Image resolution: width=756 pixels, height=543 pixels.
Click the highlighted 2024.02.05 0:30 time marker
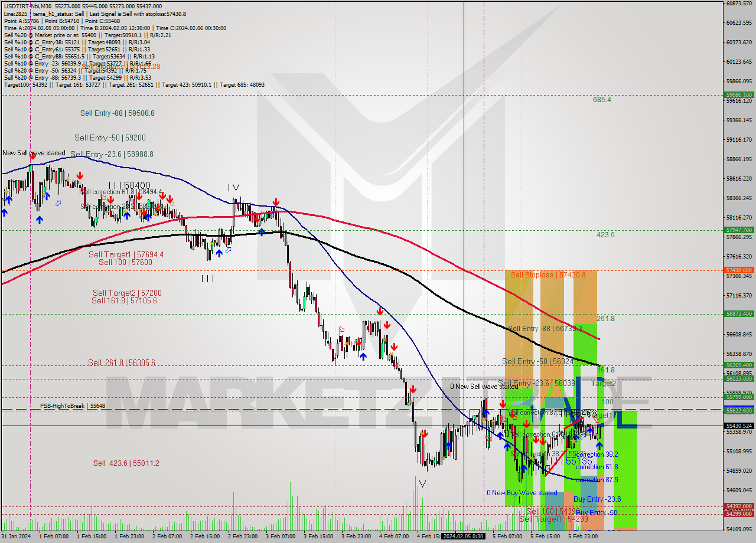tap(464, 537)
